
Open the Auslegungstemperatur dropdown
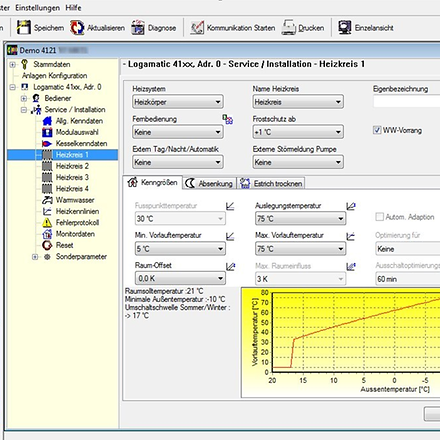(x=300, y=219)
